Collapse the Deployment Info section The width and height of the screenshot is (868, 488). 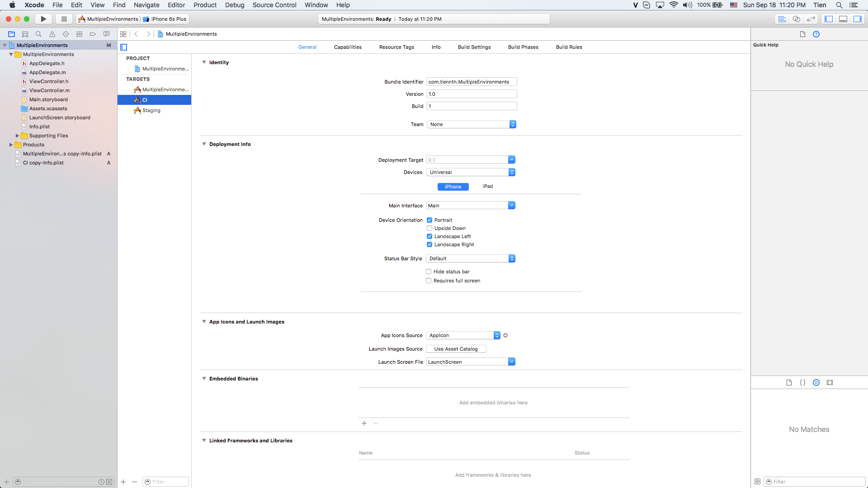pos(204,144)
